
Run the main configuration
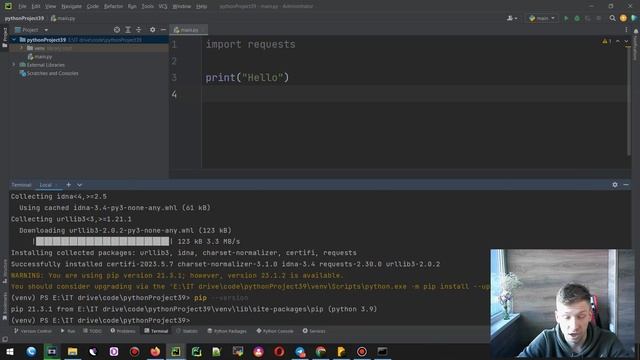tap(566, 18)
